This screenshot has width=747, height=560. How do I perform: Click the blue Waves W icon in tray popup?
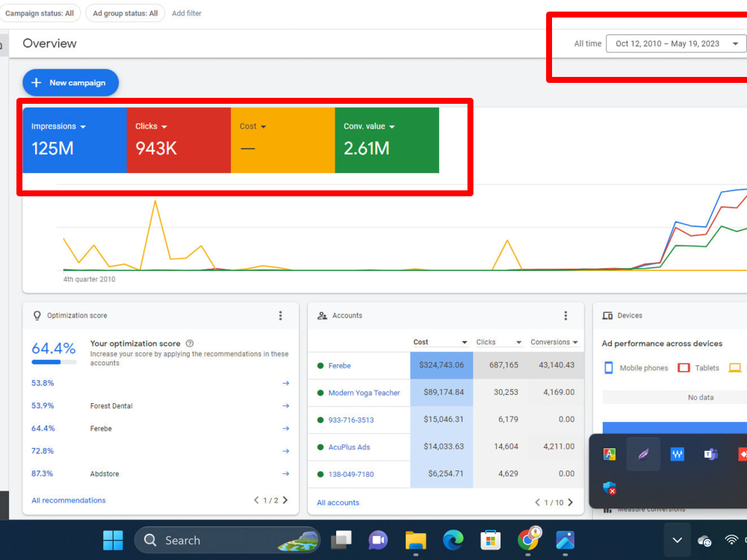[677, 454]
